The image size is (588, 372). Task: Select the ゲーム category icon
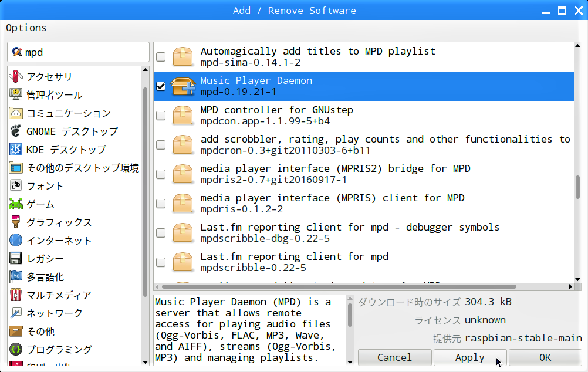click(x=16, y=204)
